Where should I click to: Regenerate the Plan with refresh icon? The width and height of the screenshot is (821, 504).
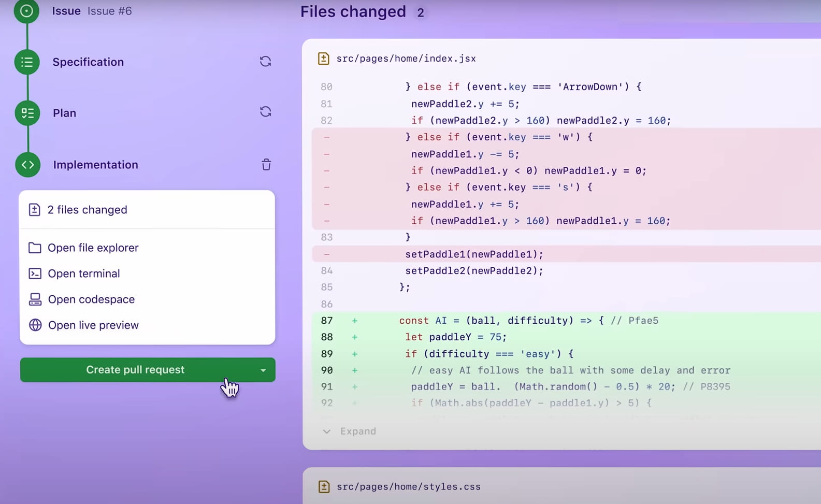[x=265, y=112]
